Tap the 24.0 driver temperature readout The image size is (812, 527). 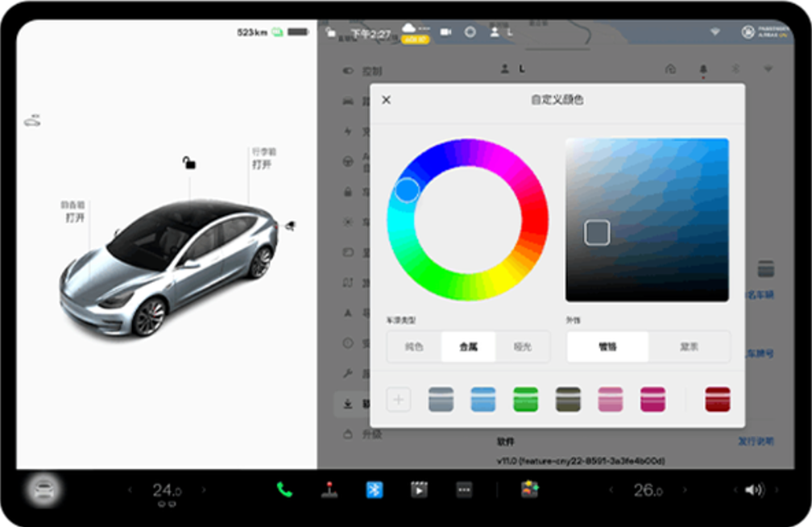coord(167,490)
